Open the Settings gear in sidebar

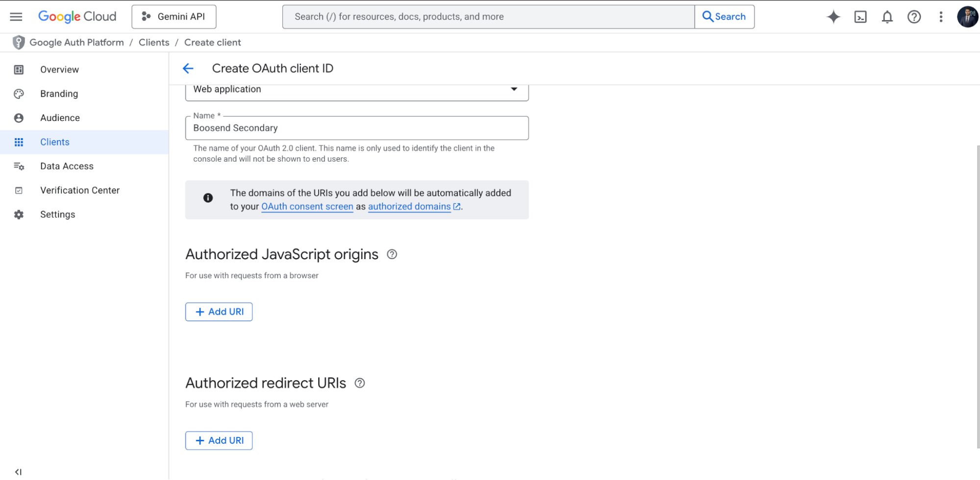19,214
